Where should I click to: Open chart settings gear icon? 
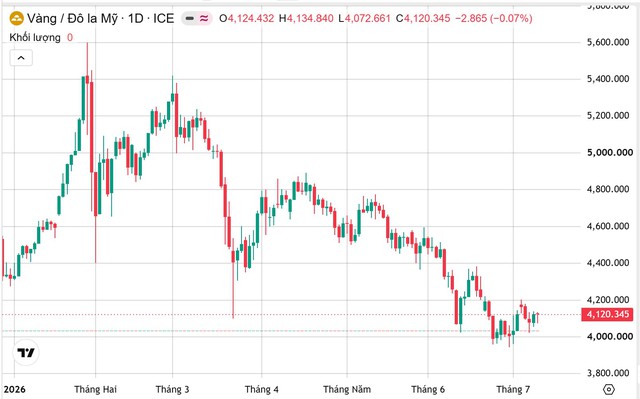point(608,389)
